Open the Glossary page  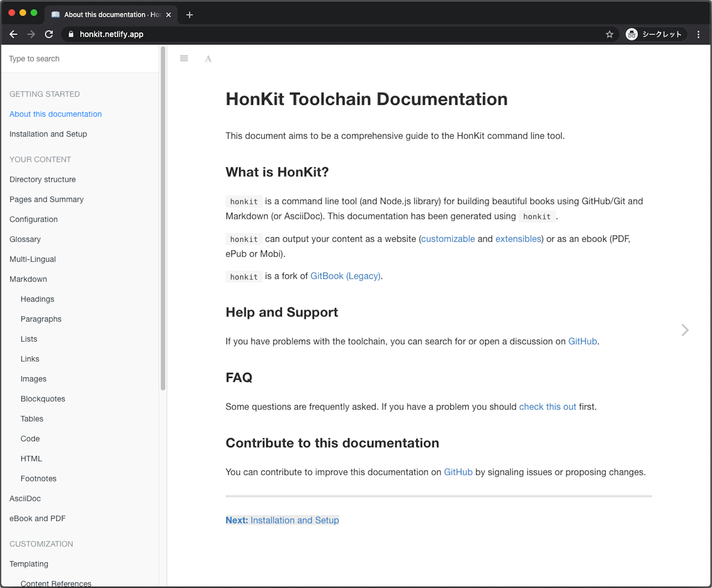tap(25, 239)
